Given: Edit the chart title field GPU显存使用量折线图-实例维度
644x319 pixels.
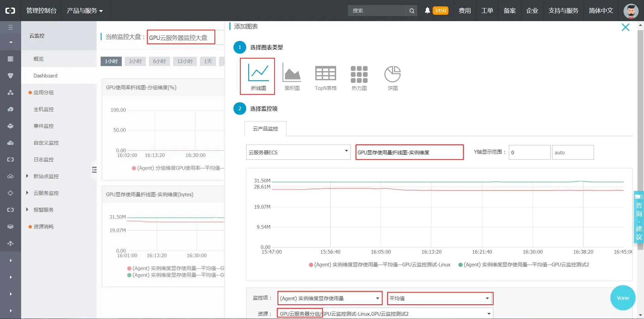Looking at the screenshot, I should click(x=410, y=152).
